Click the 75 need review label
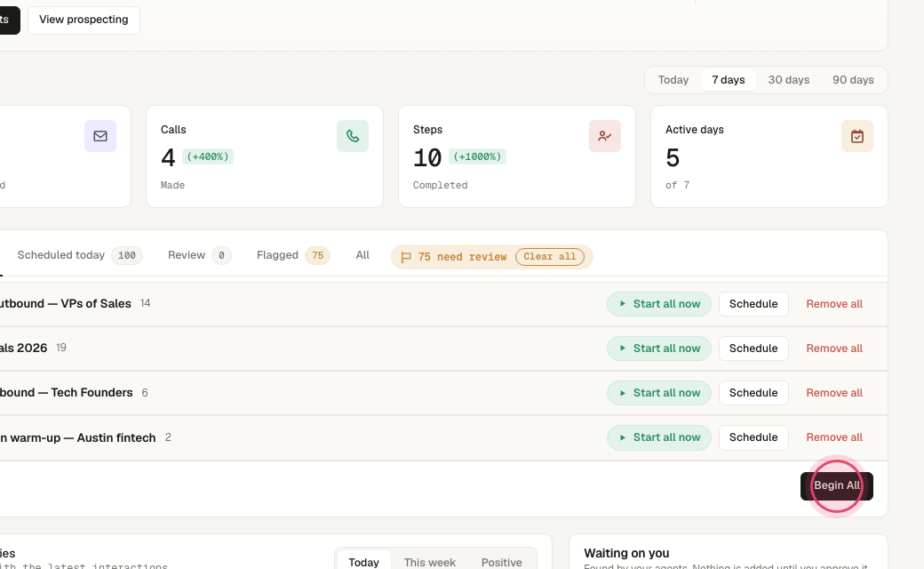Image resolution: width=924 pixels, height=569 pixels. 462,257
